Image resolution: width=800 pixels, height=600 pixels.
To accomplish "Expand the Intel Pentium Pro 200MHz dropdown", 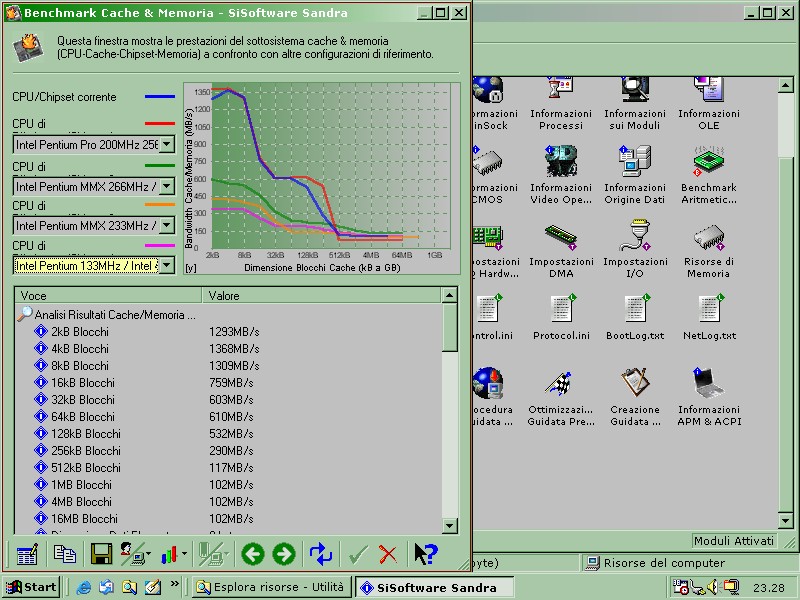I will click(166, 145).
